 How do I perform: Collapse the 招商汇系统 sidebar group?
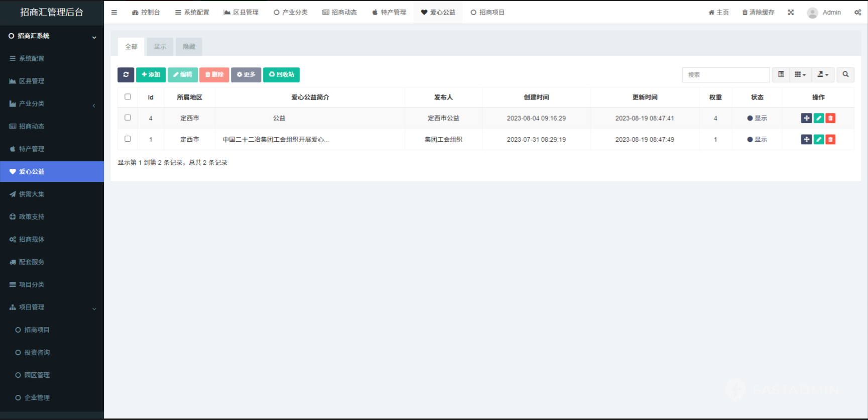coord(52,36)
